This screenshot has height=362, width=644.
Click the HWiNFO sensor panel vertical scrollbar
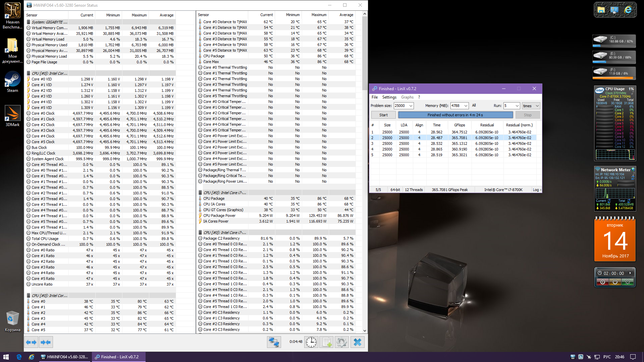pos(365,54)
